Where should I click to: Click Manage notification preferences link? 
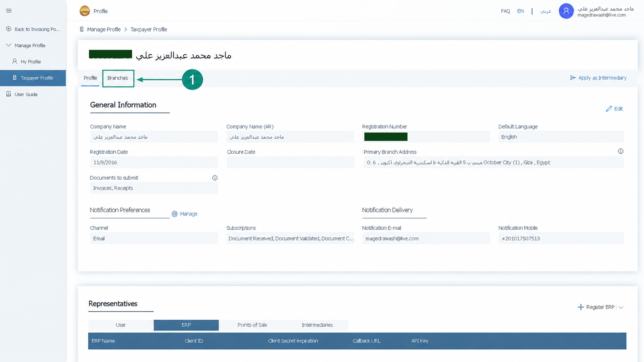point(188,214)
